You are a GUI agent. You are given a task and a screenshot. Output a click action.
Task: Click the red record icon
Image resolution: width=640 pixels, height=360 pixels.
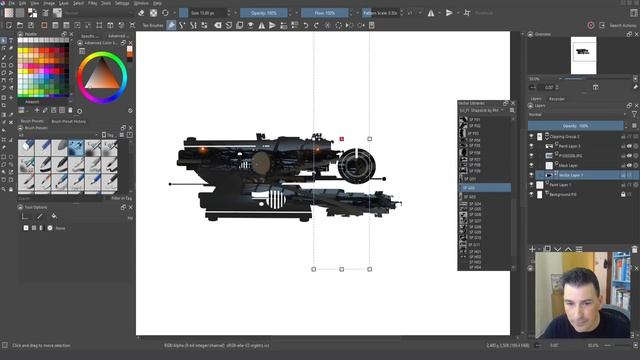[x=591, y=25]
